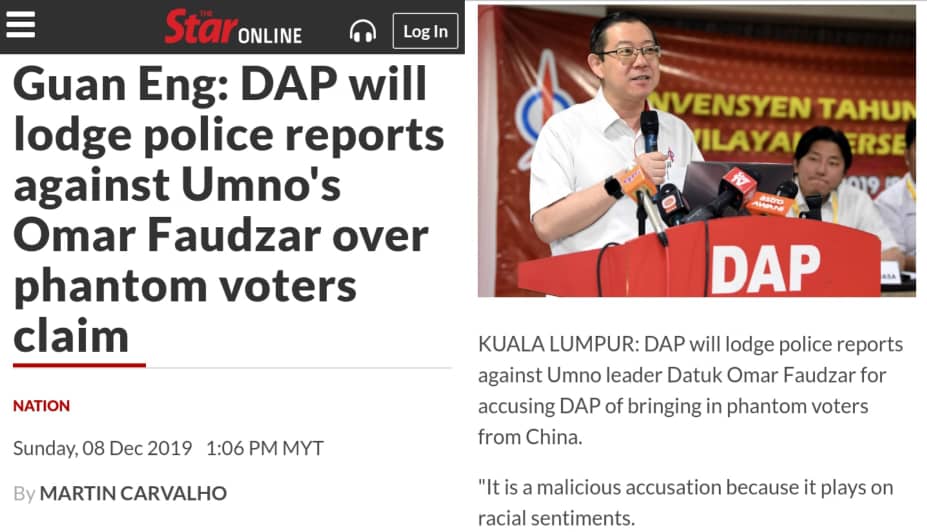This screenshot has width=927, height=532.
Task: Click the word claim in the headline
Action: point(71,336)
